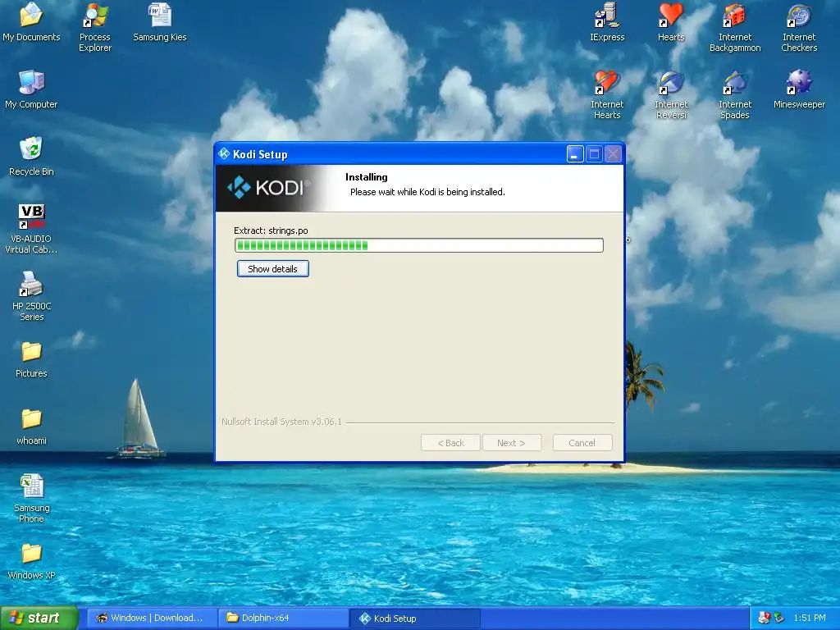
Task: Click the 'Installing' header text
Action: (x=367, y=177)
